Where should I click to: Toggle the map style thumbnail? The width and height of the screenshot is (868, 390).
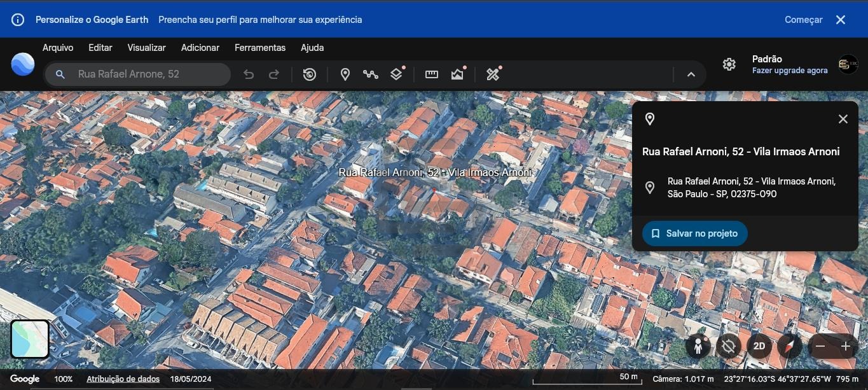pyautogui.click(x=30, y=339)
